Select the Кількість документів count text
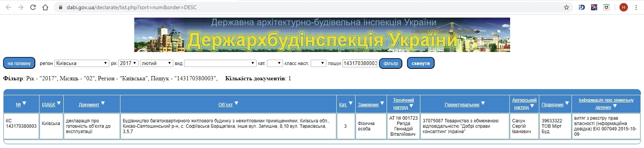 (x=258, y=78)
